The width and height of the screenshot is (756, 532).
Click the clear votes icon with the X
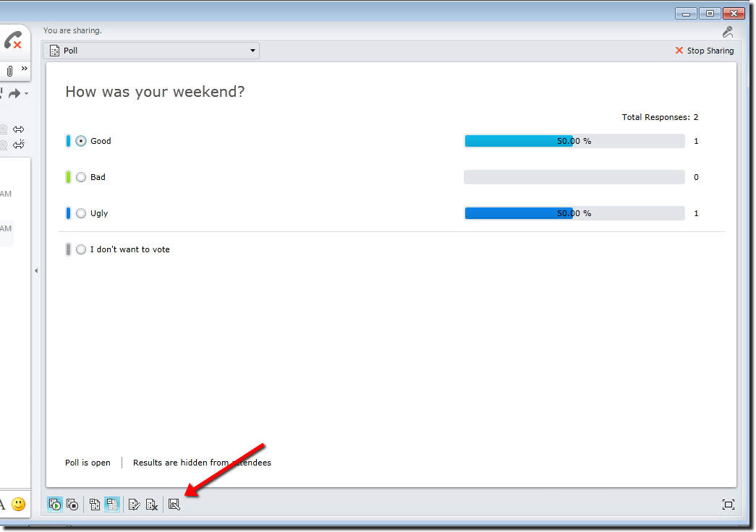tap(151, 505)
